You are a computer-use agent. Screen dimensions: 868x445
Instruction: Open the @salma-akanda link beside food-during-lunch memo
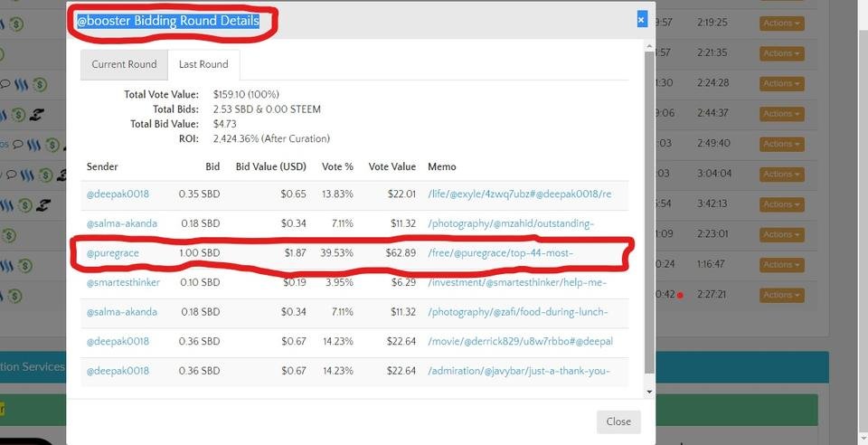click(122, 312)
